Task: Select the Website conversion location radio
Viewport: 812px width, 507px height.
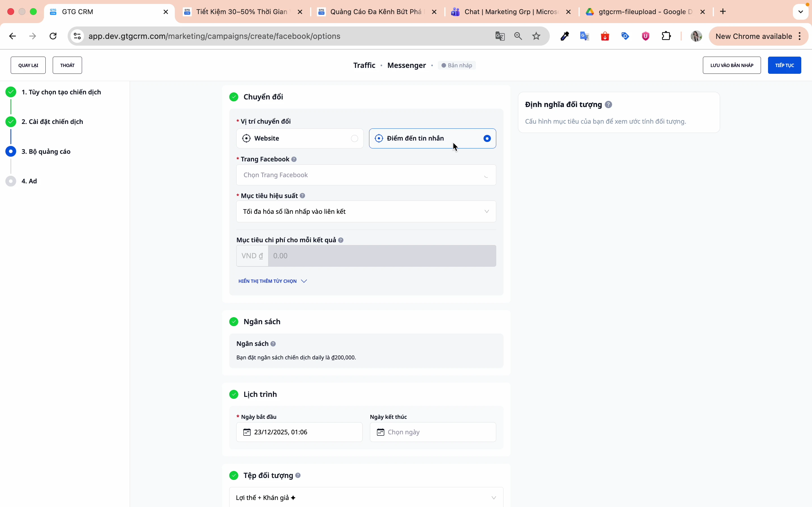Action: (354, 139)
